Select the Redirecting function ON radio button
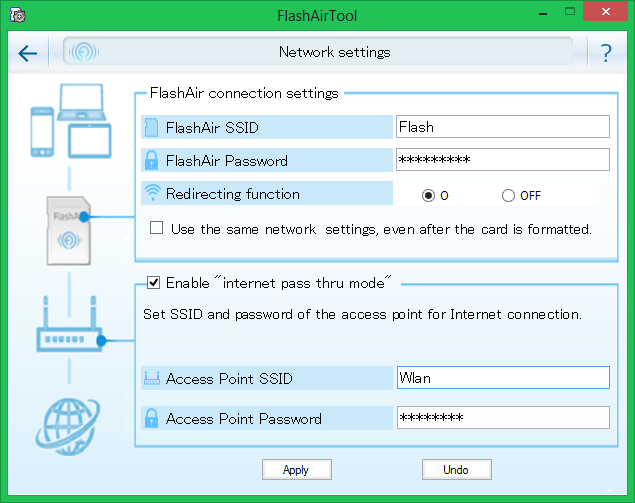This screenshot has height=503, width=635. pyautogui.click(x=428, y=196)
